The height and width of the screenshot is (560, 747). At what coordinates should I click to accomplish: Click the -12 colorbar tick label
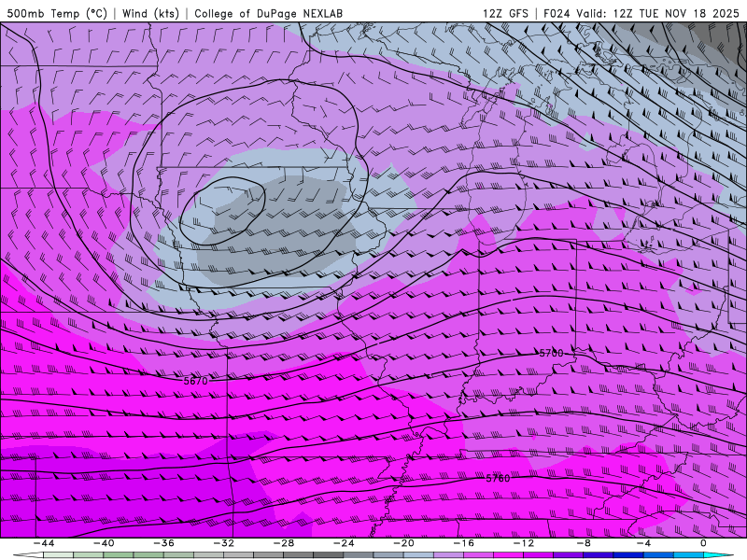[524, 543]
